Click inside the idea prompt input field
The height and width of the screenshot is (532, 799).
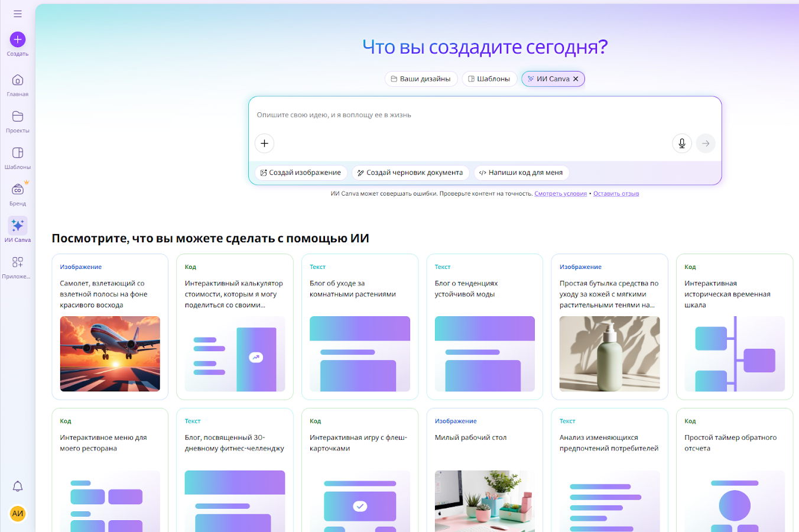(x=414, y=115)
